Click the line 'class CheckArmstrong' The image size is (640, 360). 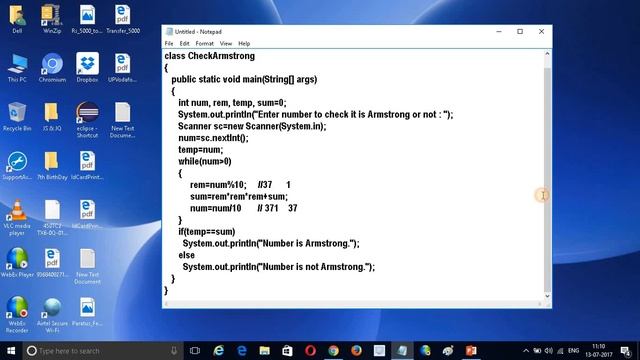click(209, 56)
